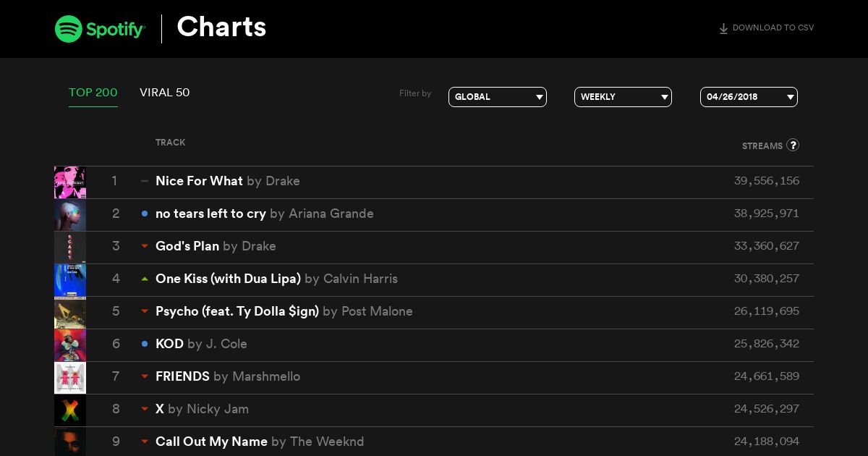Click the Spotify logo icon
The height and width of the screenshot is (456, 868).
(68, 29)
